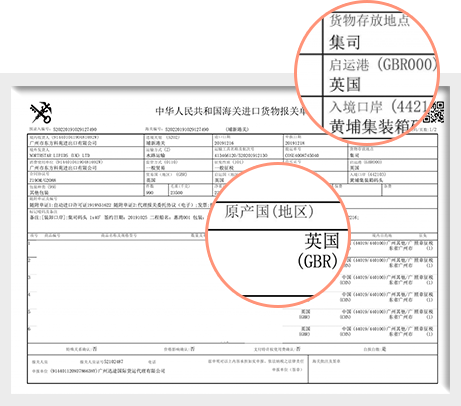Click the enlarged 集司 value
This screenshot has width=461, height=406.
click(x=345, y=42)
